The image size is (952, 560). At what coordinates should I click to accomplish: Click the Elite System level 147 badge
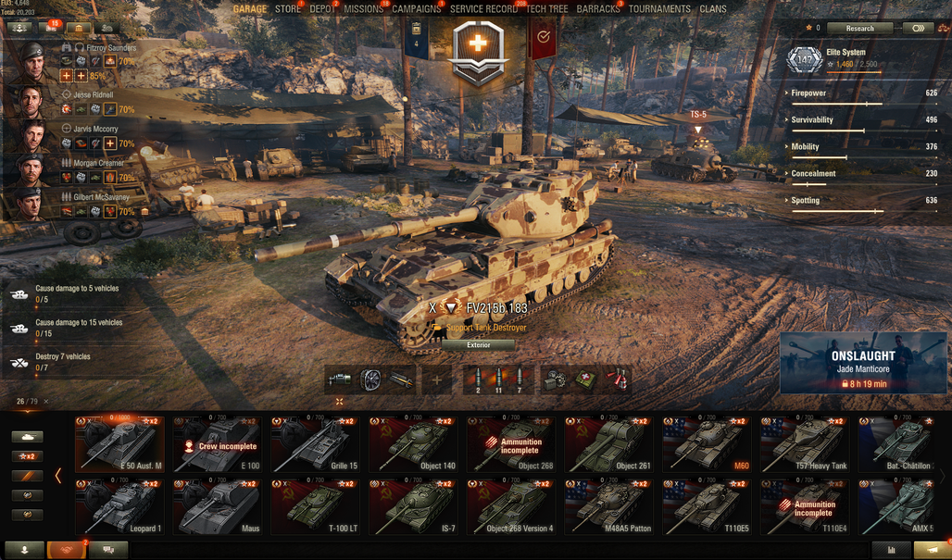pyautogui.click(x=805, y=59)
